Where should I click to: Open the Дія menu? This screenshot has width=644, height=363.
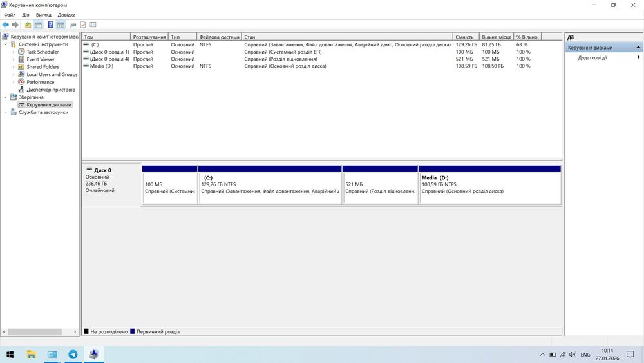[26, 15]
